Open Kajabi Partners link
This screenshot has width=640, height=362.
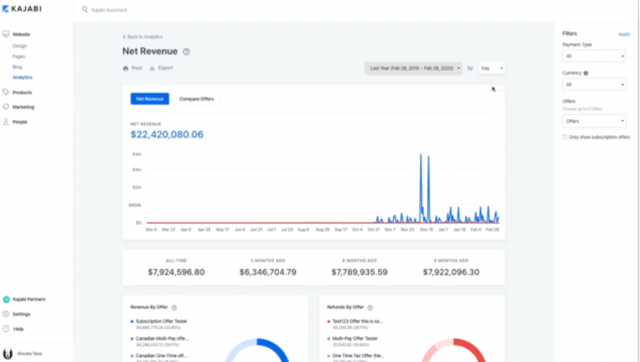tap(29, 299)
